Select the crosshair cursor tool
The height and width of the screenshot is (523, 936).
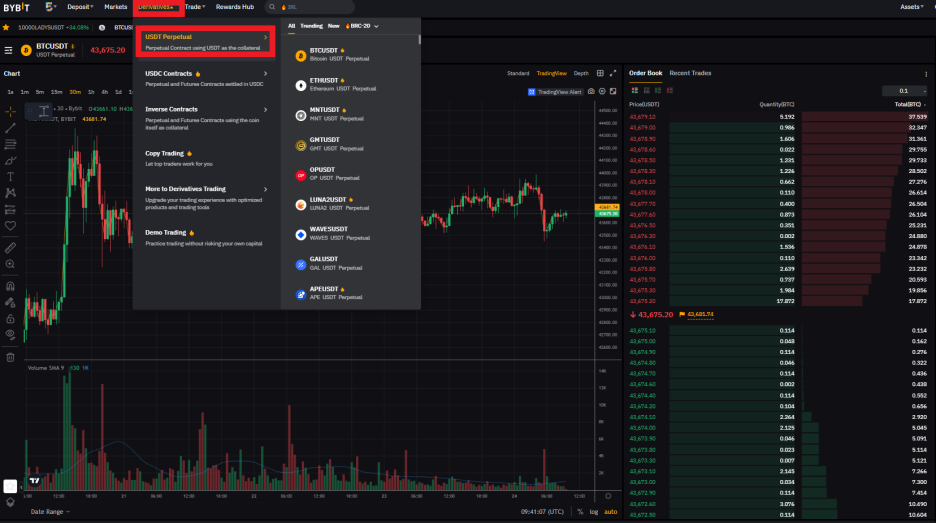(x=10, y=112)
